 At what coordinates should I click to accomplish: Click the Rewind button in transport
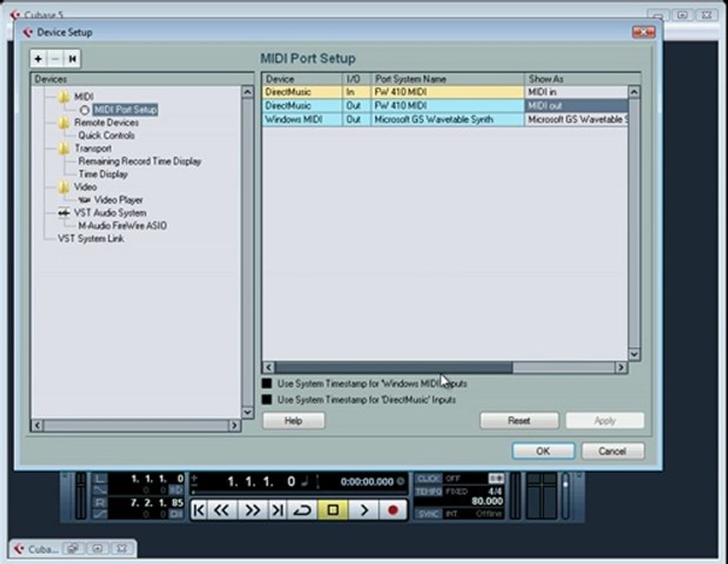222,510
